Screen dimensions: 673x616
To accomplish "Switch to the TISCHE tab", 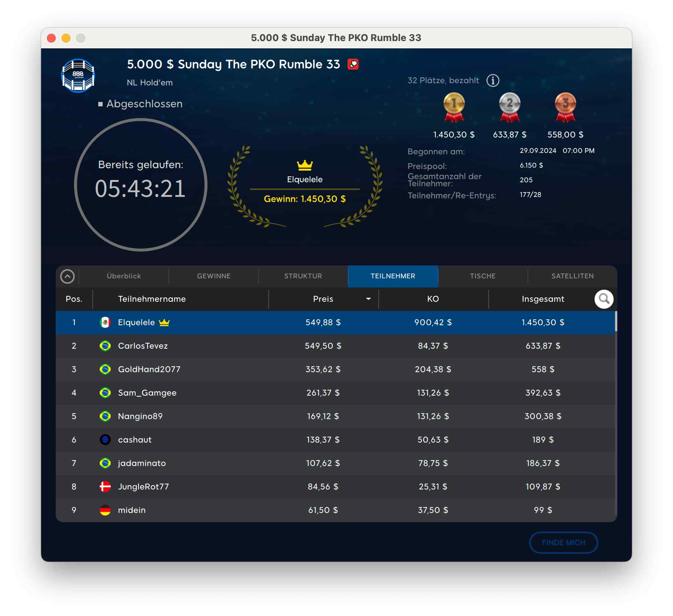I will click(482, 276).
